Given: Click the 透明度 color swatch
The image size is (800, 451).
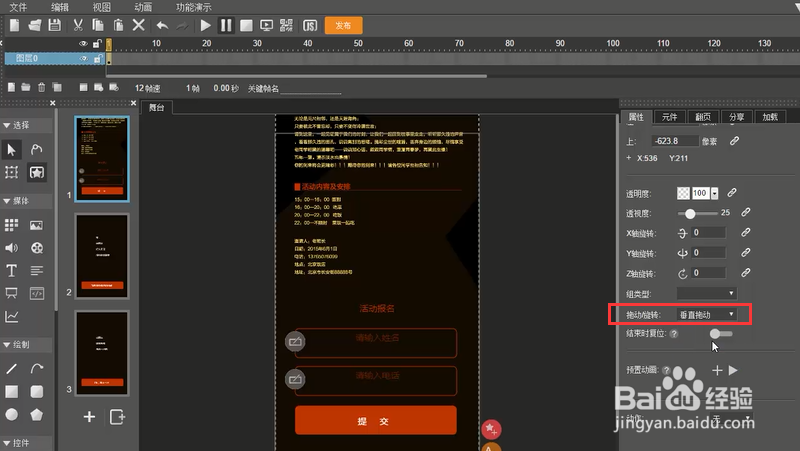Looking at the screenshot, I should point(683,193).
